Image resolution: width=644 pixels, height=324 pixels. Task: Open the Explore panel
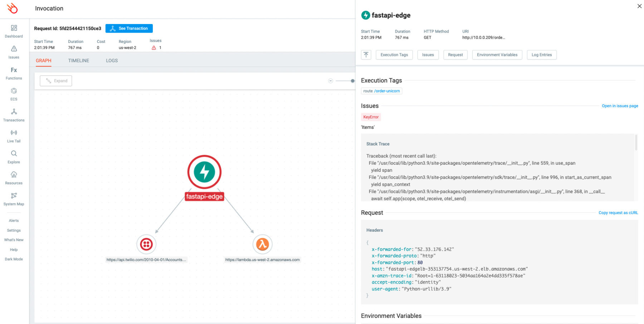point(14,157)
